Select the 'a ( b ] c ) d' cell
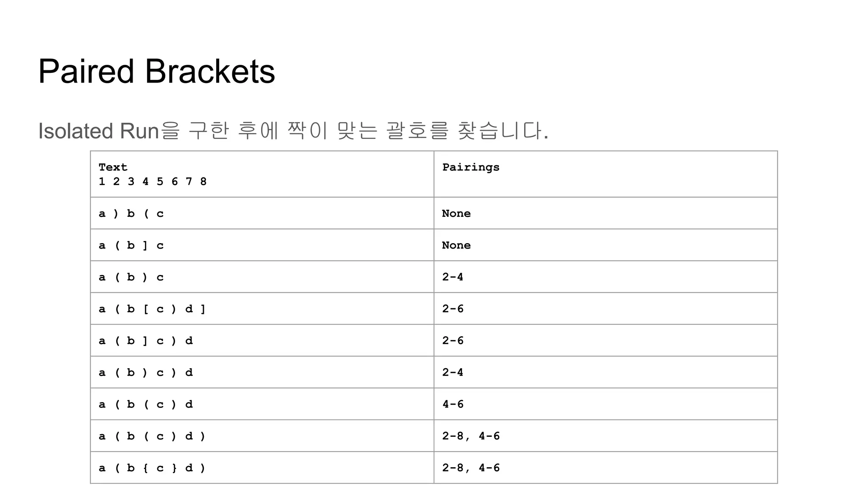Viewport: 868px width, 488px height. (146, 341)
